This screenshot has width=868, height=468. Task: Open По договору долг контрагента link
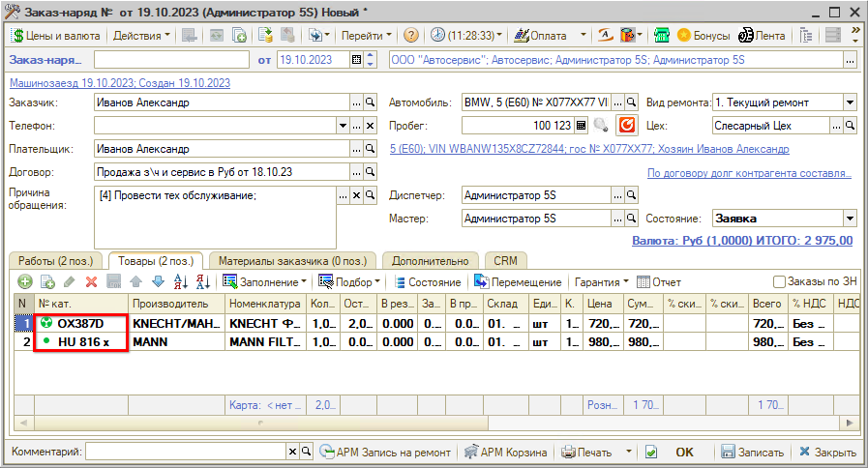(x=749, y=173)
